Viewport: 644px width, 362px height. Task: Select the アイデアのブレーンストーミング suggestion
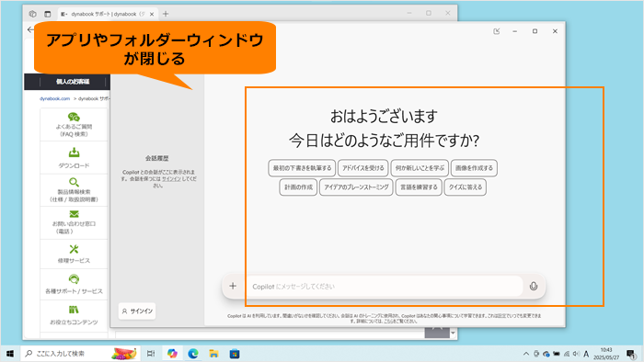[x=356, y=187]
